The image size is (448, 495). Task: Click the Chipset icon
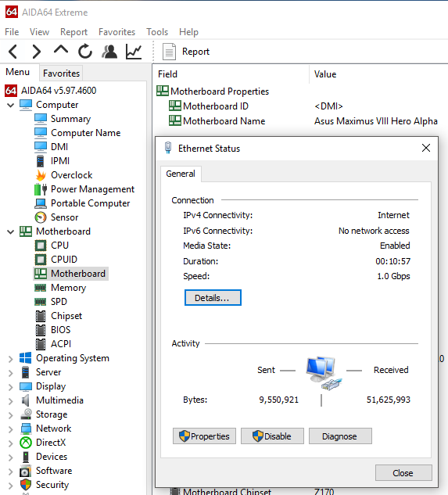(x=41, y=316)
